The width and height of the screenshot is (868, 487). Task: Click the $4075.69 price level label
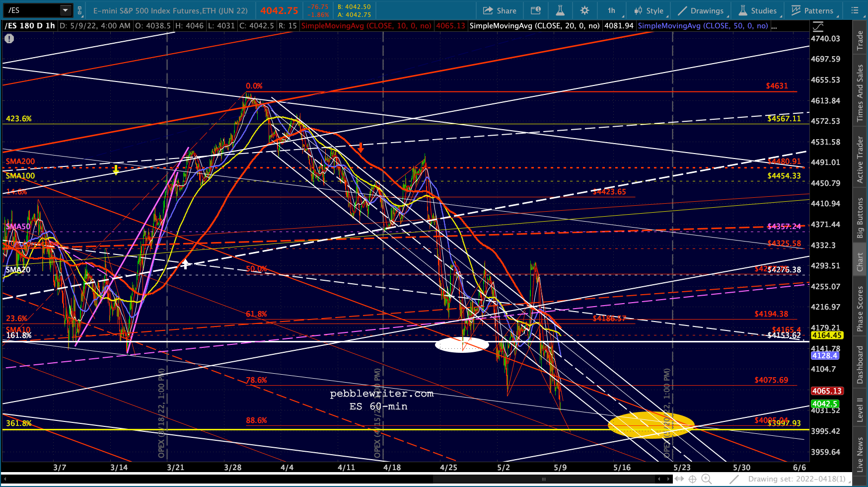(771, 380)
